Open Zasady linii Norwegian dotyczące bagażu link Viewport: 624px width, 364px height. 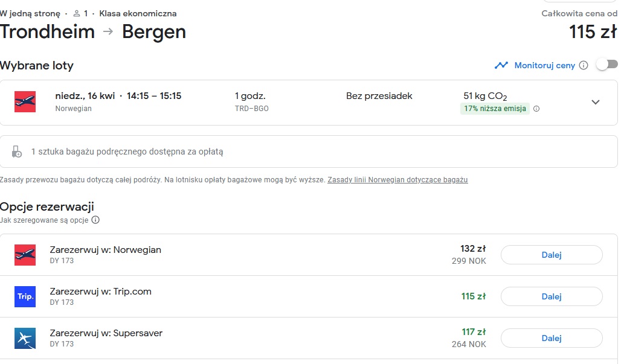(x=397, y=180)
